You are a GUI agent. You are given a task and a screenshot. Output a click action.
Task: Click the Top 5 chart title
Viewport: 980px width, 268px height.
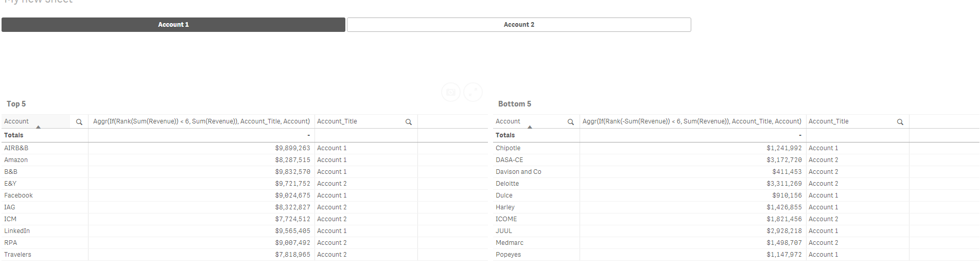coord(16,104)
